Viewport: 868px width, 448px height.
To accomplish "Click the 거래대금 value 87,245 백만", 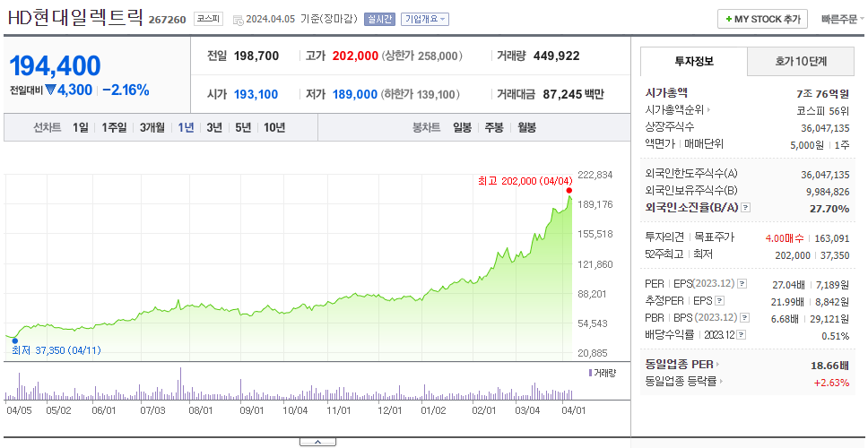I will [574, 95].
